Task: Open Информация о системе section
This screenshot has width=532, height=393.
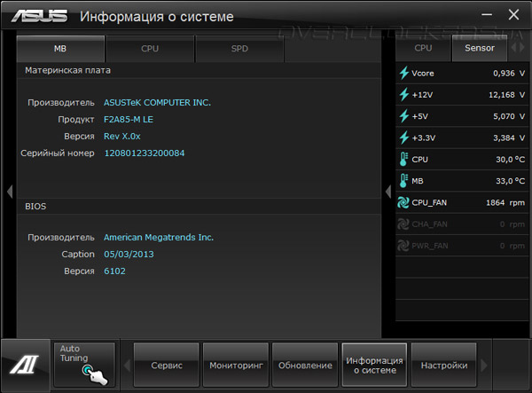Action: click(x=374, y=365)
